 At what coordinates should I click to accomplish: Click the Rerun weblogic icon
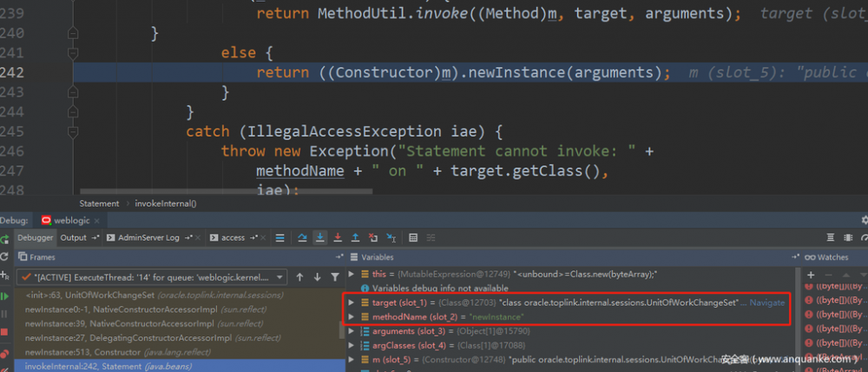(x=4, y=239)
